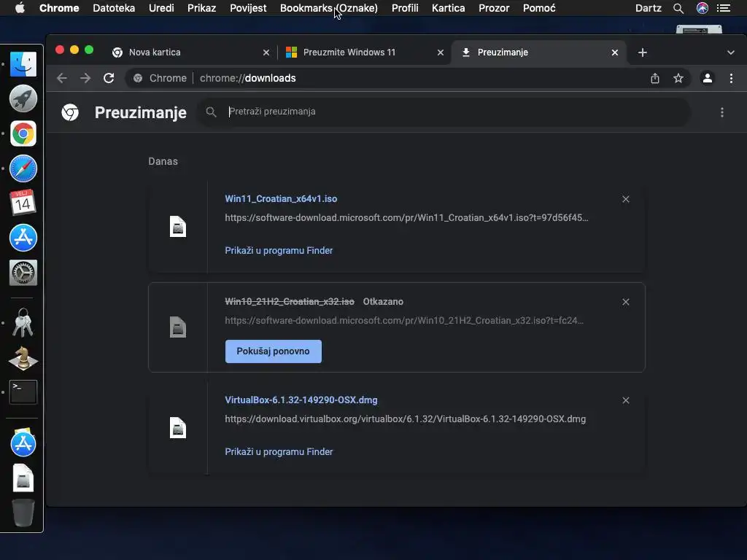Viewport: 747px width, 560px height.
Task: Open the Prozor menu
Action: tap(494, 8)
